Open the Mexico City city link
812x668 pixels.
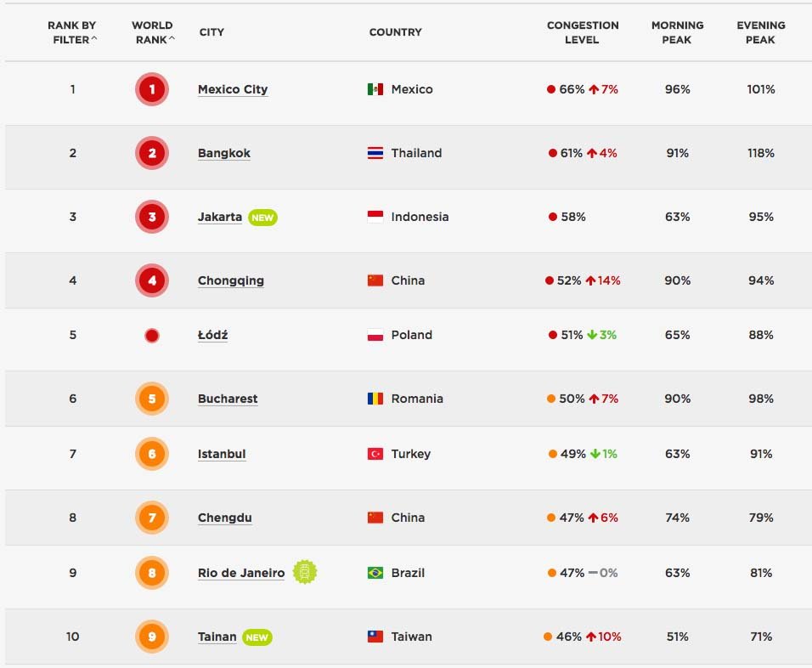233,89
